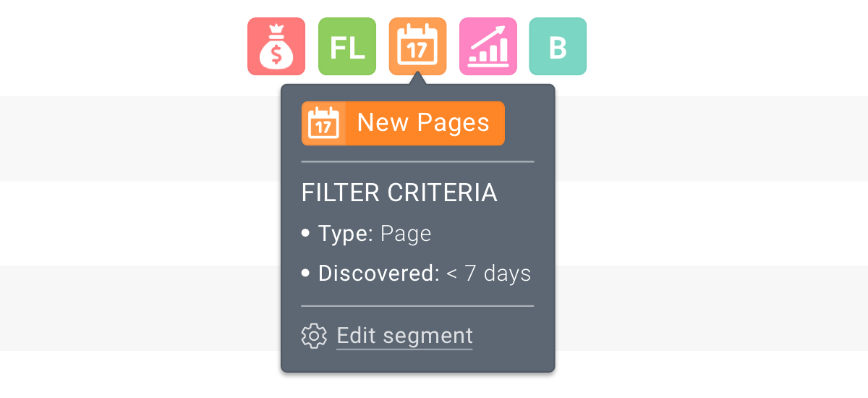Click the "Page" value text after Type
Screen dimensions: 868x398
point(406,234)
